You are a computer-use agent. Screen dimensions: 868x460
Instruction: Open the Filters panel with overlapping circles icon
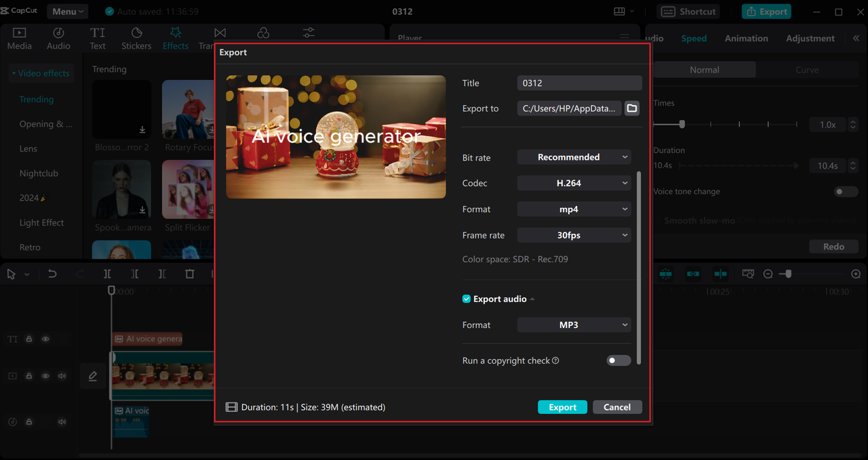(264, 33)
